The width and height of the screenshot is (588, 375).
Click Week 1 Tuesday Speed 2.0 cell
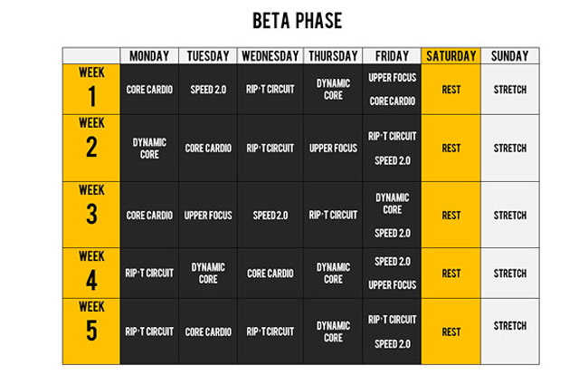coord(208,90)
